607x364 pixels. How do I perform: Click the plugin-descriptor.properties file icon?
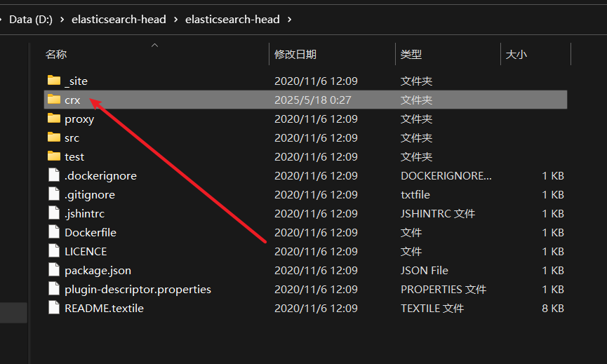(54, 288)
